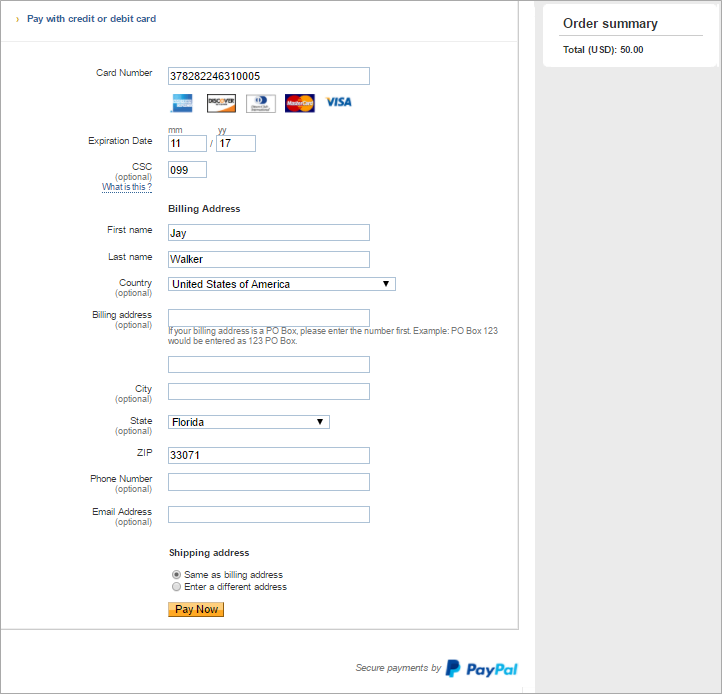Viewport: 722px width, 694px height.
Task: Click the Diners Club card icon
Action: click(x=261, y=104)
